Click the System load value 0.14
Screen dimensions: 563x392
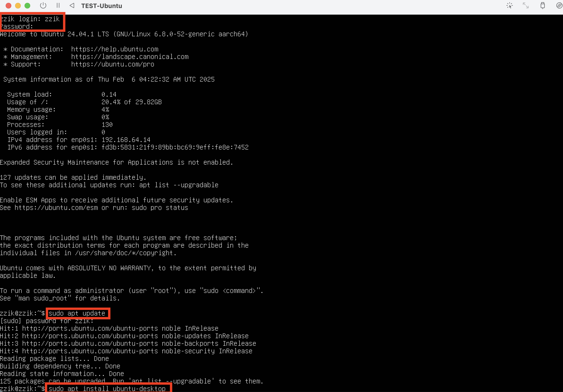(109, 94)
